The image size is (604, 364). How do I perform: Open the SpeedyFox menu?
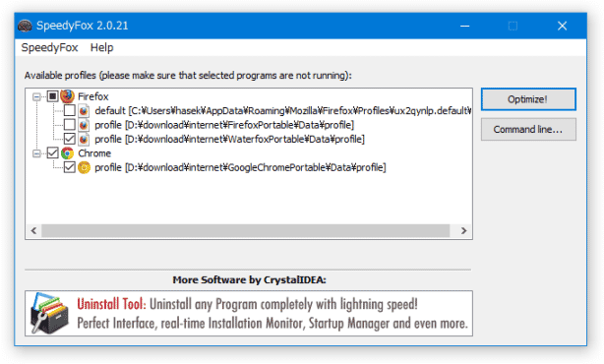(x=50, y=48)
